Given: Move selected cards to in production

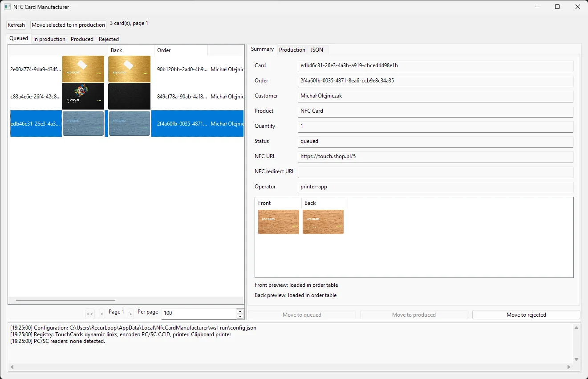Looking at the screenshot, I should tap(69, 25).
